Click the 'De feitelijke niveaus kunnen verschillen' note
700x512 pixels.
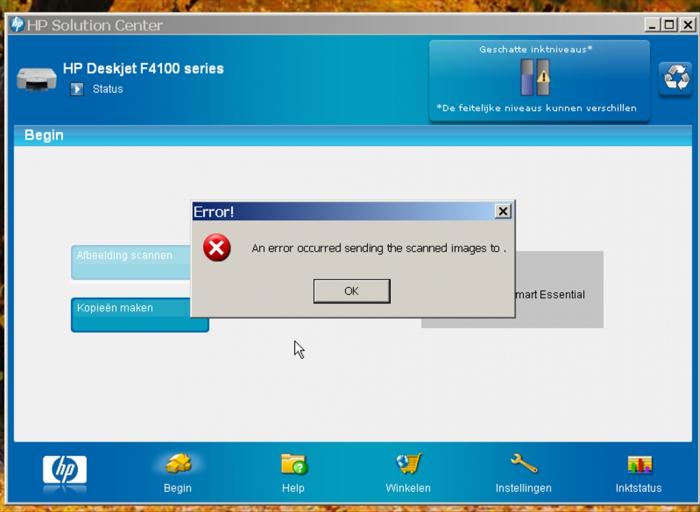click(x=537, y=108)
